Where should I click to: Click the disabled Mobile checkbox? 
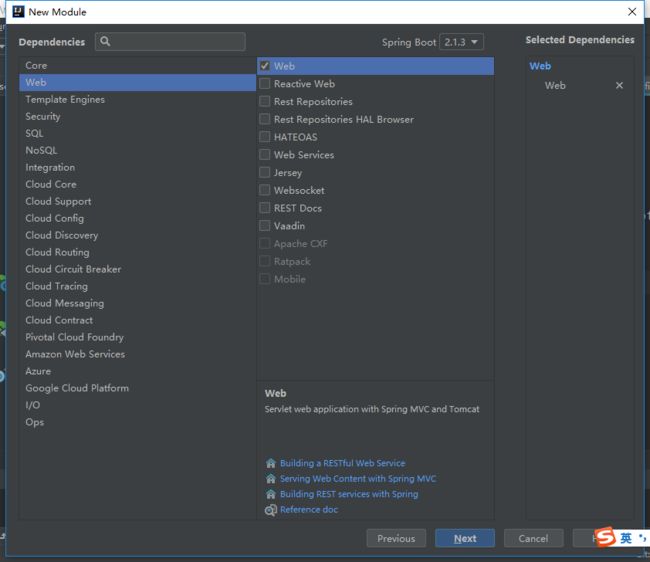tap(264, 279)
